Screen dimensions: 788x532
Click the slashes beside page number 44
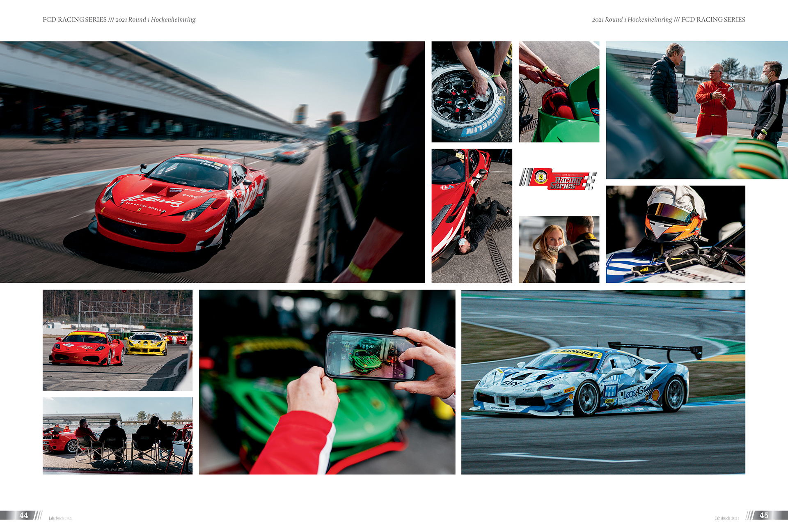[x=38, y=515]
